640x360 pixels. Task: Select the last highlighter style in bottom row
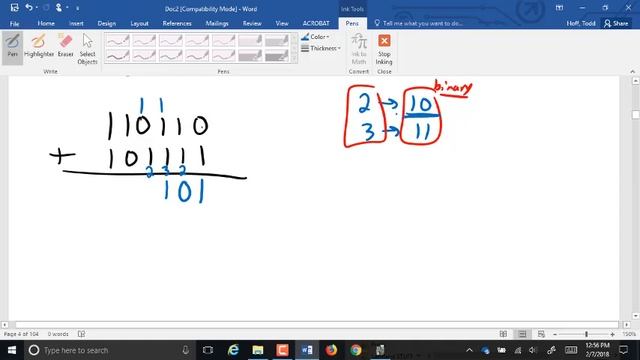click(276, 56)
